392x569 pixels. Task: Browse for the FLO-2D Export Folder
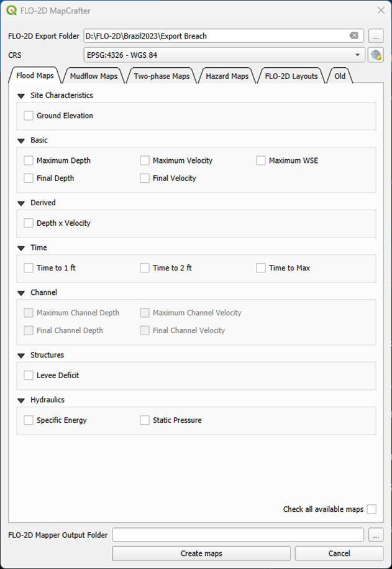[x=375, y=36]
